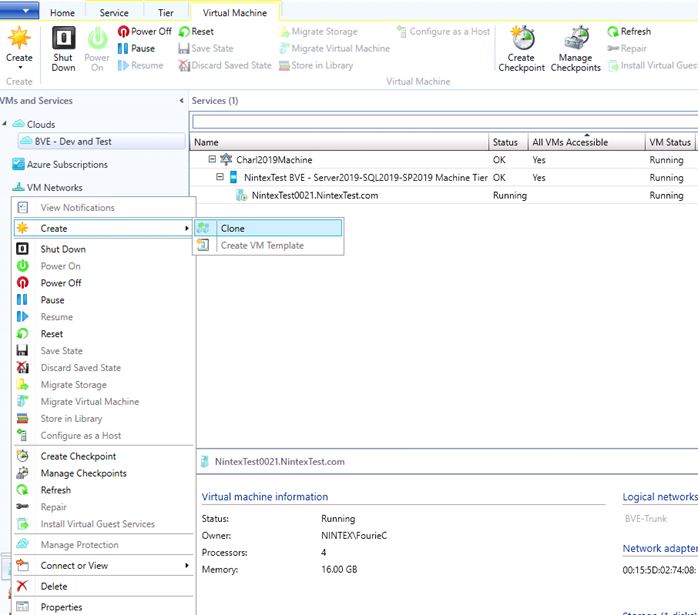The height and width of the screenshot is (615, 698).
Task: Click the Refresh ribbon button
Action: click(x=629, y=32)
